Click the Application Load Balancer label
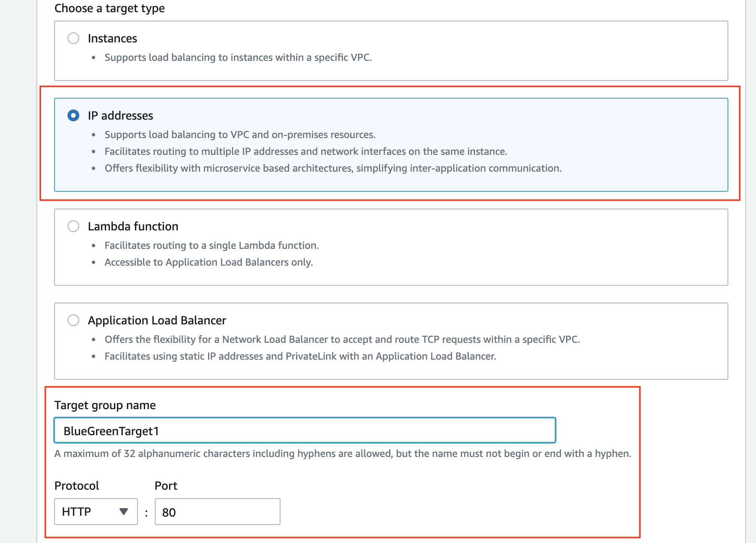Screen dimensions: 756x543 (157, 320)
